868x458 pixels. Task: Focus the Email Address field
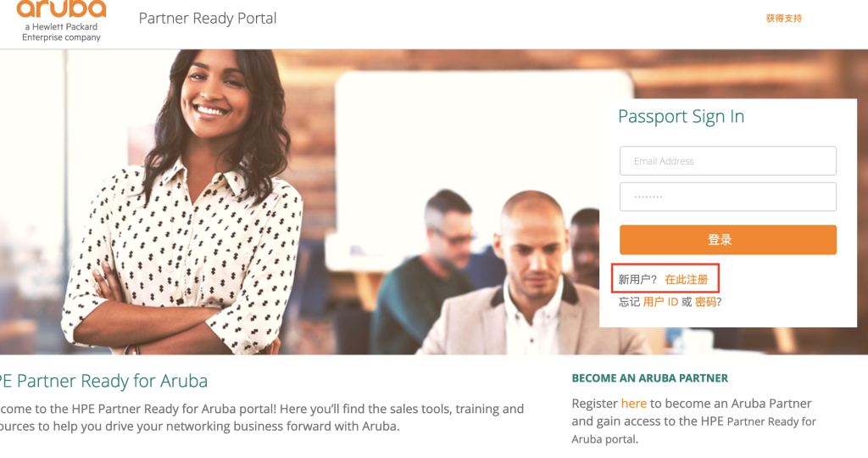728,161
